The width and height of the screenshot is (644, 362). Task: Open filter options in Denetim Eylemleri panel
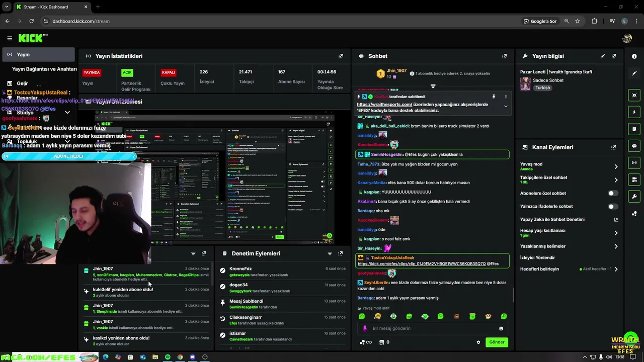330,253
